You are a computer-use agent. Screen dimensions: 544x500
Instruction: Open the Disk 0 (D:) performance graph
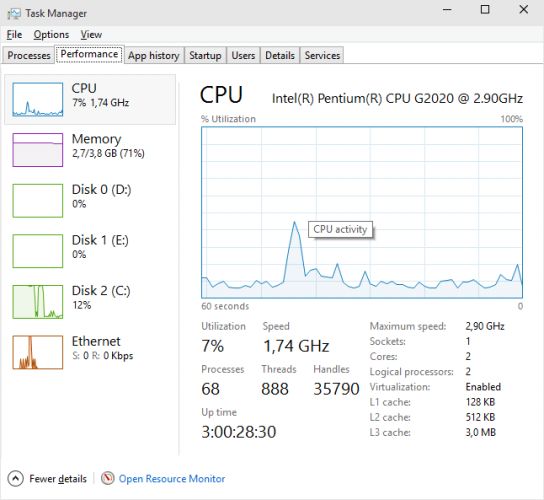pyautogui.click(x=38, y=201)
